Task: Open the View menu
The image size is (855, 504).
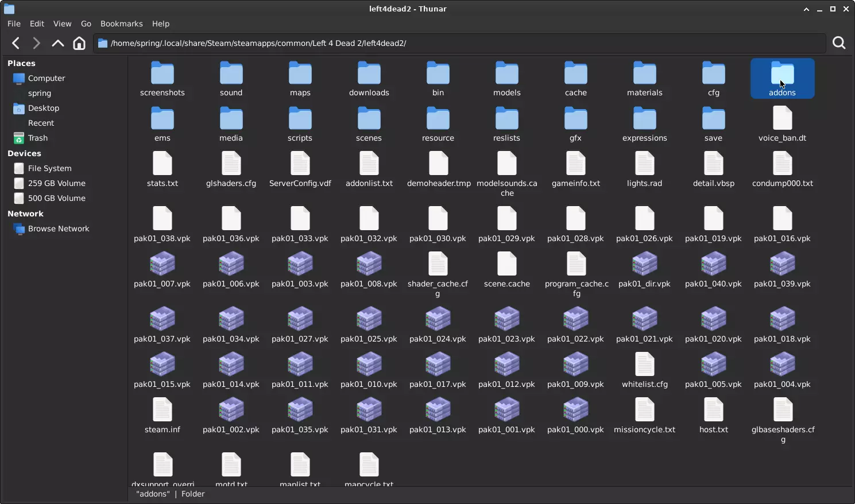Action: coord(62,24)
